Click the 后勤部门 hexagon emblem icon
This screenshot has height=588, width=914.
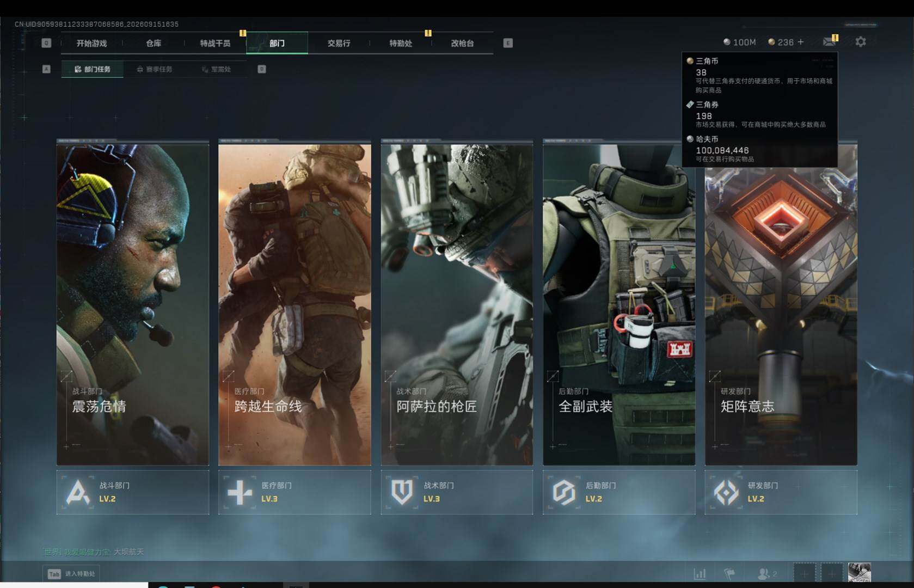tap(564, 492)
